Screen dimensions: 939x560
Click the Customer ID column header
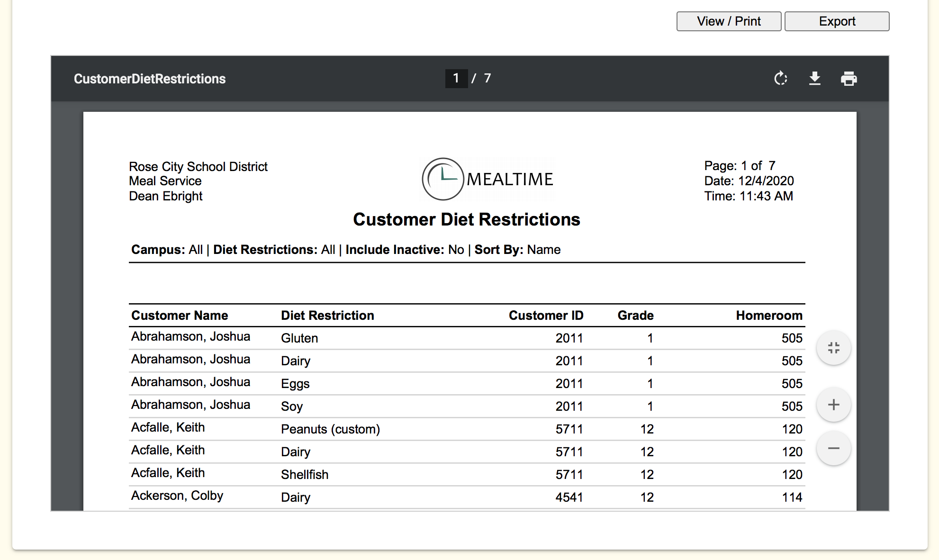pos(546,316)
